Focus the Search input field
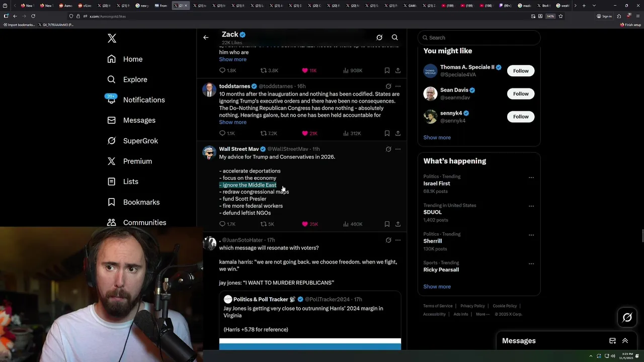Image resolution: width=644 pixels, height=362 pixels. (479, 38)
